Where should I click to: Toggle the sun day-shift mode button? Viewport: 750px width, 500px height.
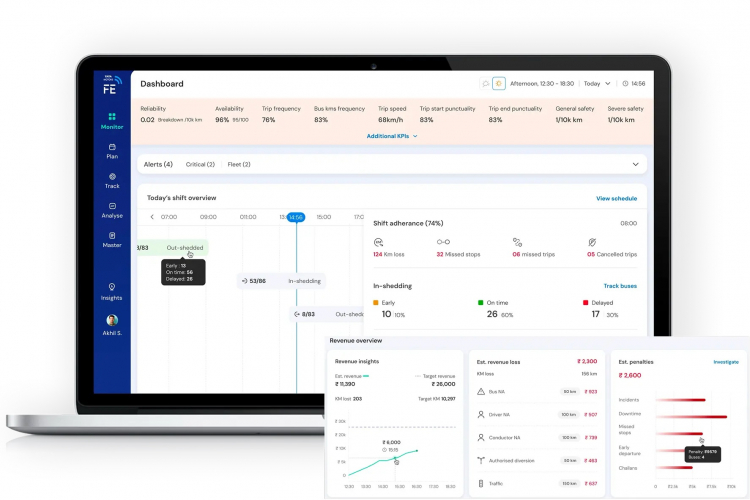(499, 83)
